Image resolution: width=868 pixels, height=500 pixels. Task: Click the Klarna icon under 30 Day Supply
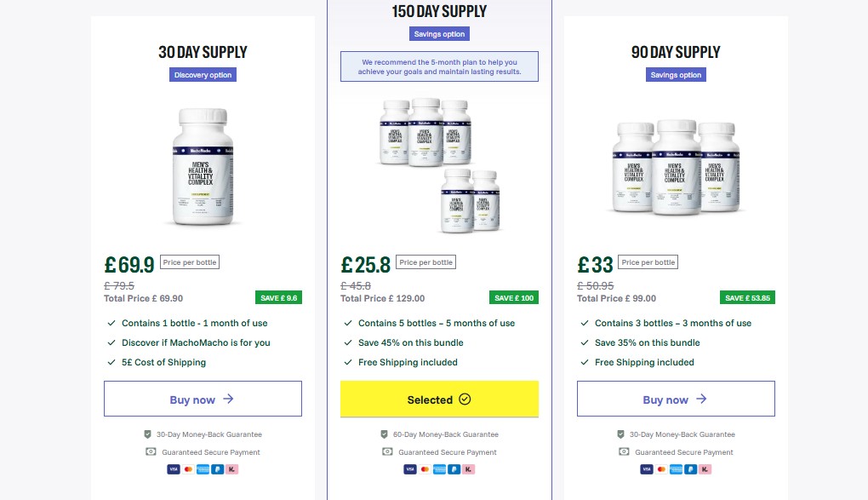pos(231,469)
